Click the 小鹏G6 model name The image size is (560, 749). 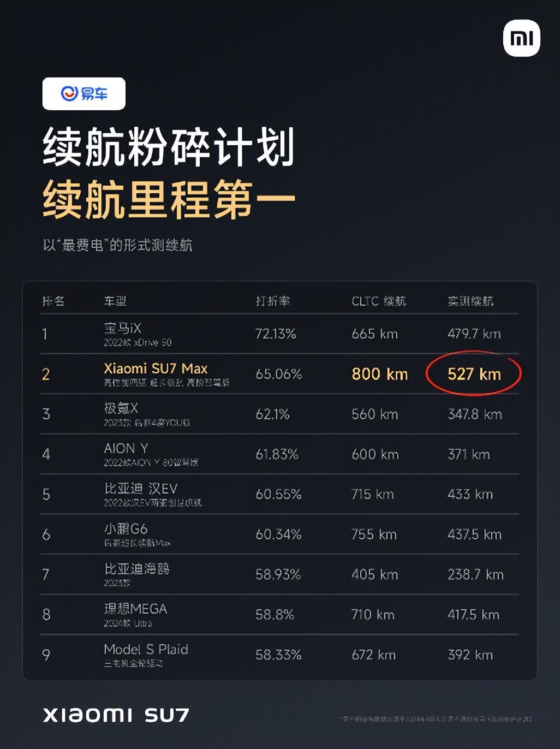coord(126,528)
